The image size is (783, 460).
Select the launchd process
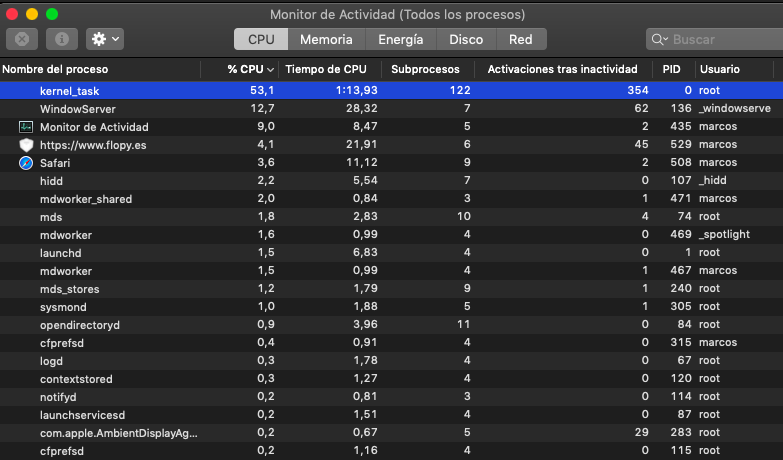(60, 253)
